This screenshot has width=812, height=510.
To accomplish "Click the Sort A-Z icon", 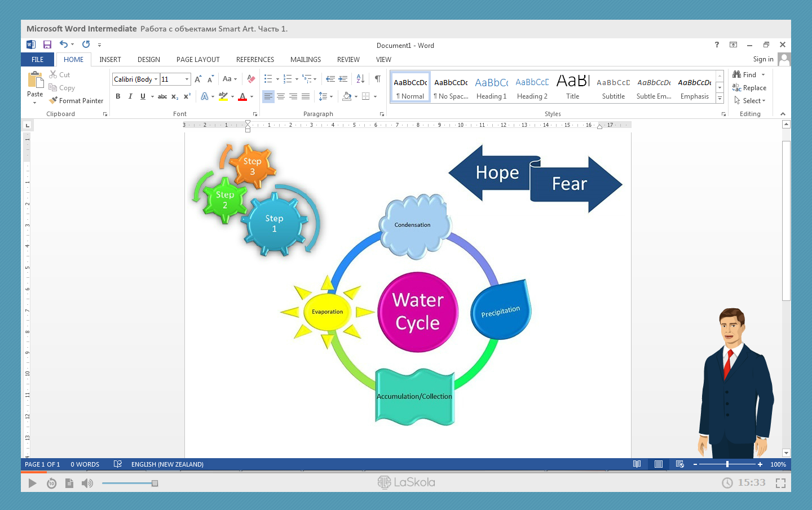I will (x=360, y=79).
